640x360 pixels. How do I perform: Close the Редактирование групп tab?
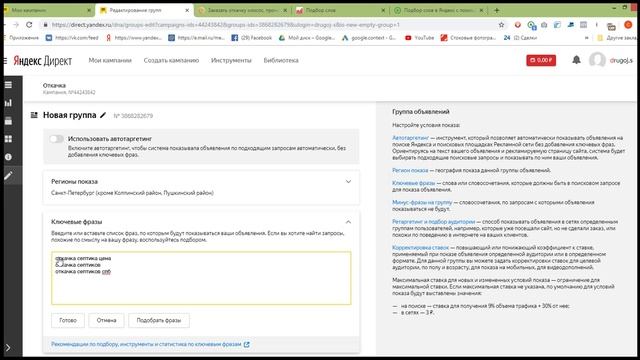point(187,10)
